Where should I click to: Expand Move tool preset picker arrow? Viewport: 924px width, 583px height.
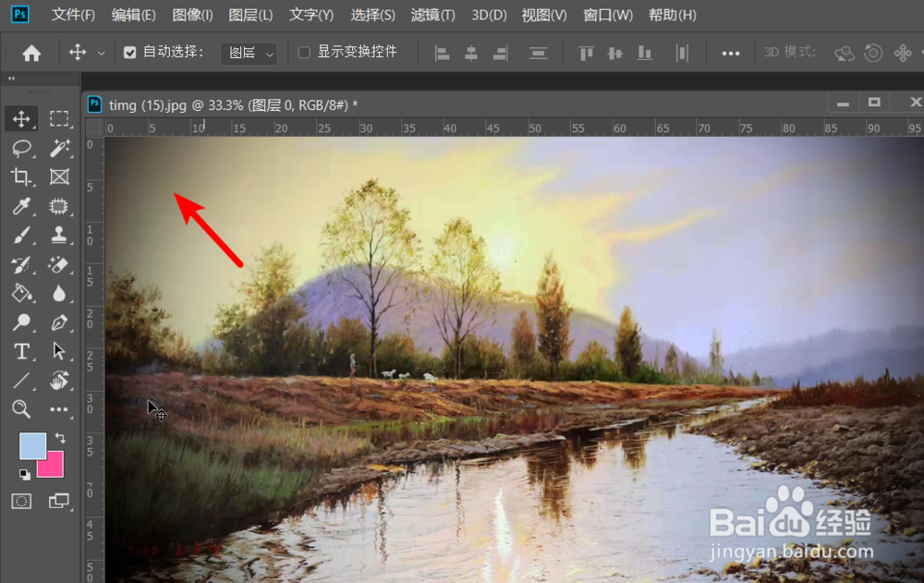tap(102, 53)
